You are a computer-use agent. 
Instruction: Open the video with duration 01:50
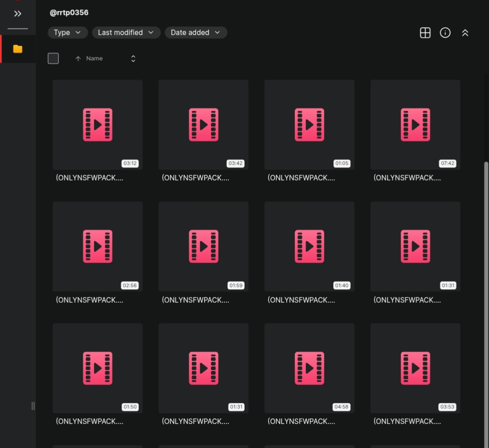point(98,368)
